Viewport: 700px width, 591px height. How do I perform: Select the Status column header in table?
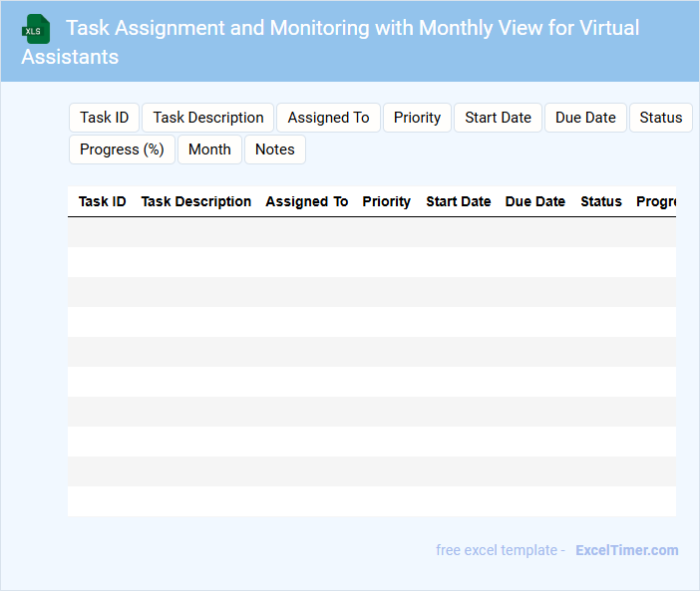click(600, 201)
